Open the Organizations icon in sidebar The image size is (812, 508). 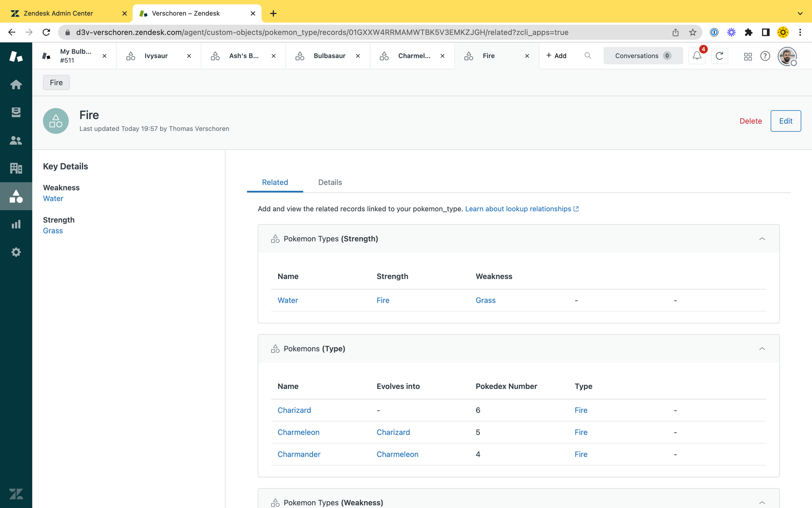click(16, 168)
